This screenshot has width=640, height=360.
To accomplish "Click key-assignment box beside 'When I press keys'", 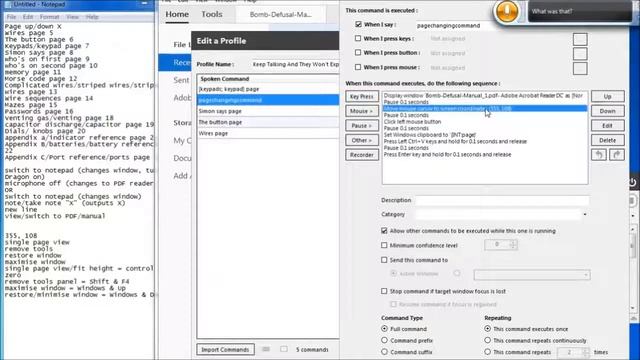I will click(580, 39).
